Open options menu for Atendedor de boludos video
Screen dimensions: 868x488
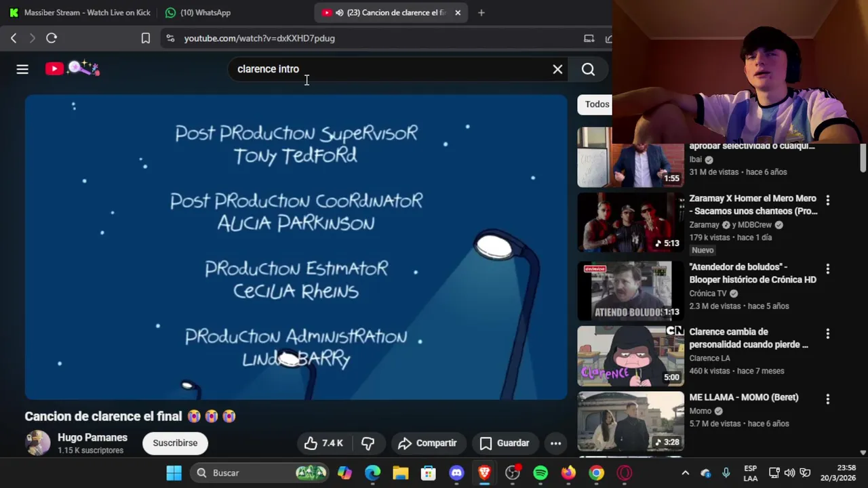827,269
